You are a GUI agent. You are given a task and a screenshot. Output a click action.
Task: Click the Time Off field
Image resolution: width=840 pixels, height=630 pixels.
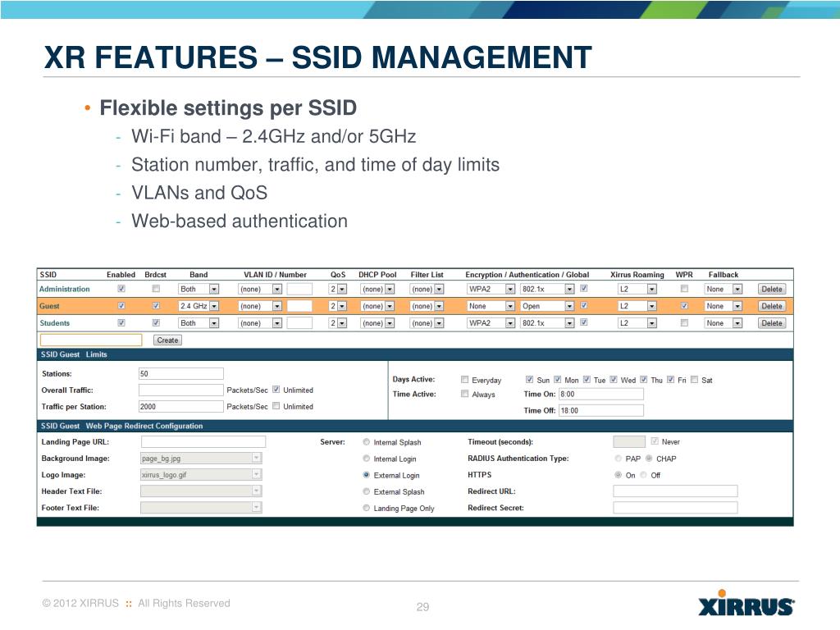[601, 411]
